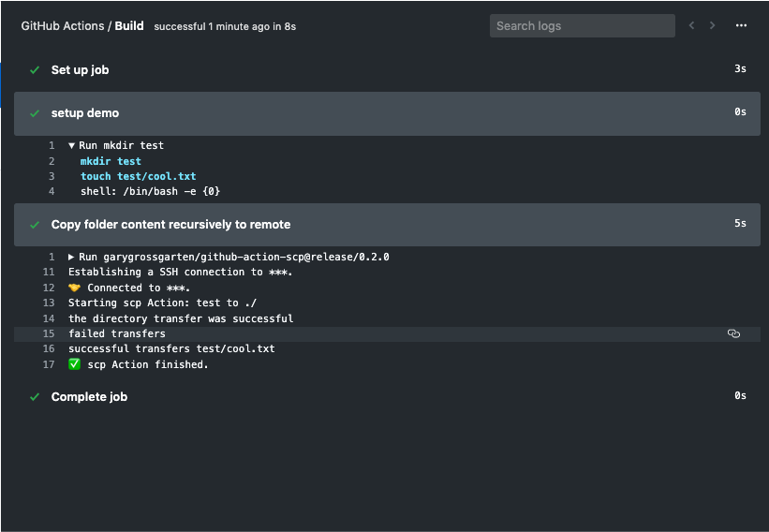769x532 pixels.
Task: Copy permalink icon on log line 15
Action: tap(733, 333)
